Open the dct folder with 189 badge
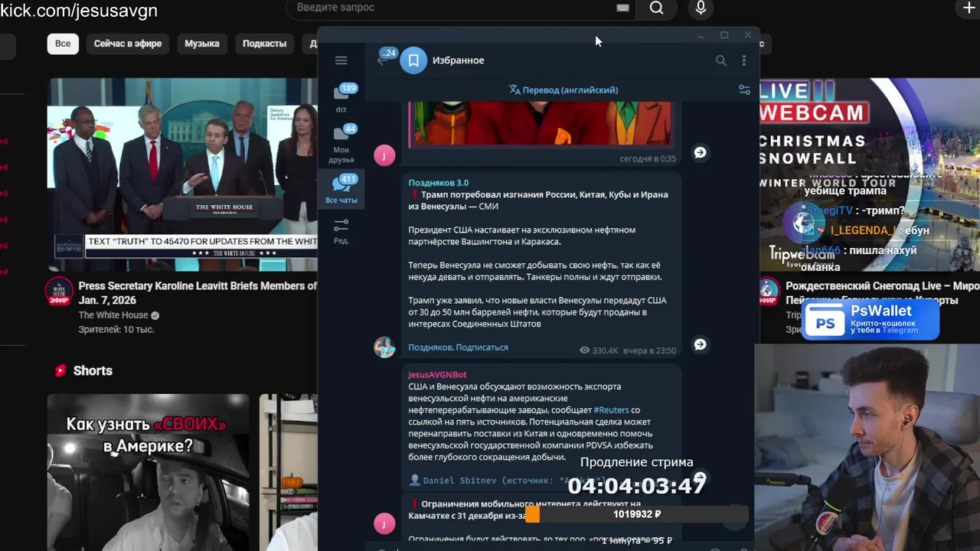Viewport: 980px width, 551px height. click(341, 97)
